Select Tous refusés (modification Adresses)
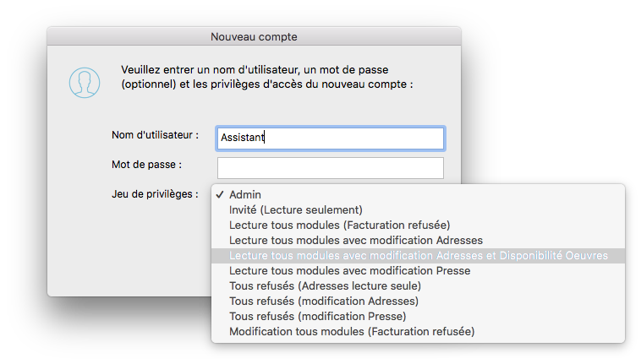 324,301
